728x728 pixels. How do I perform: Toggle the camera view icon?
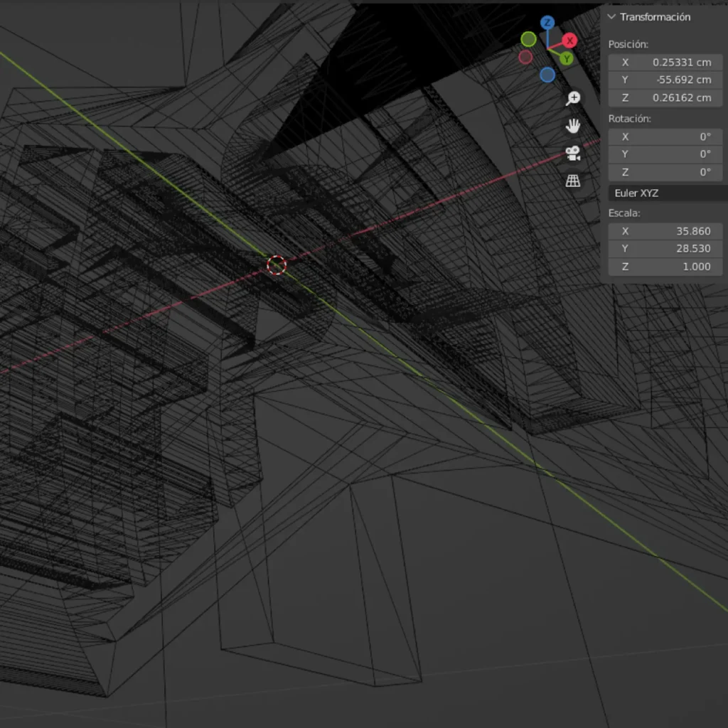pyautogui.click(x=573, y=153)
